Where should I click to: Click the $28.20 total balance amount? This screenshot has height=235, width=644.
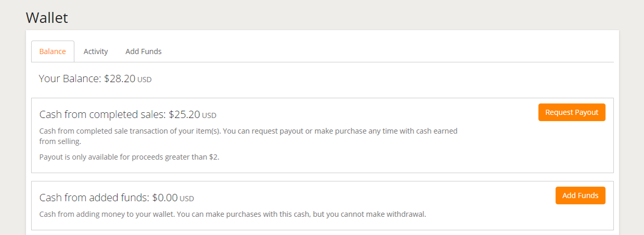(120, 79)
